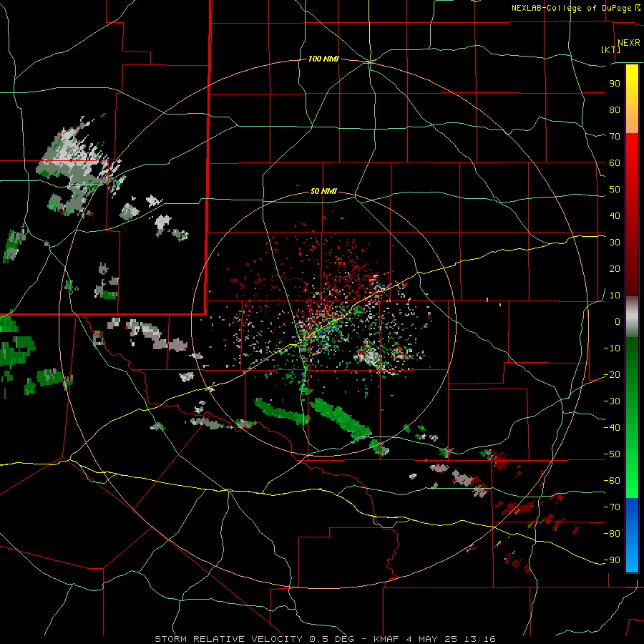Select the STORM RELATIVE VELOCITY caption text

tap(229, 639)
